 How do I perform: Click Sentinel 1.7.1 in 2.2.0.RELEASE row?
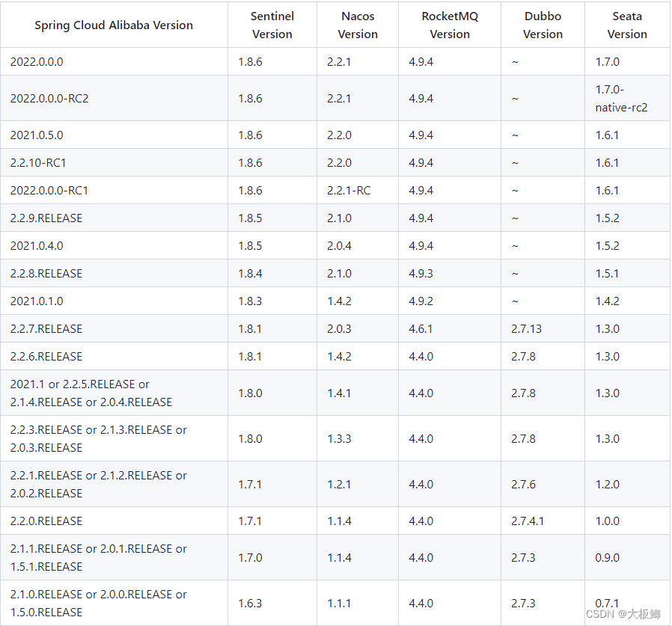[x=250, y=521]
